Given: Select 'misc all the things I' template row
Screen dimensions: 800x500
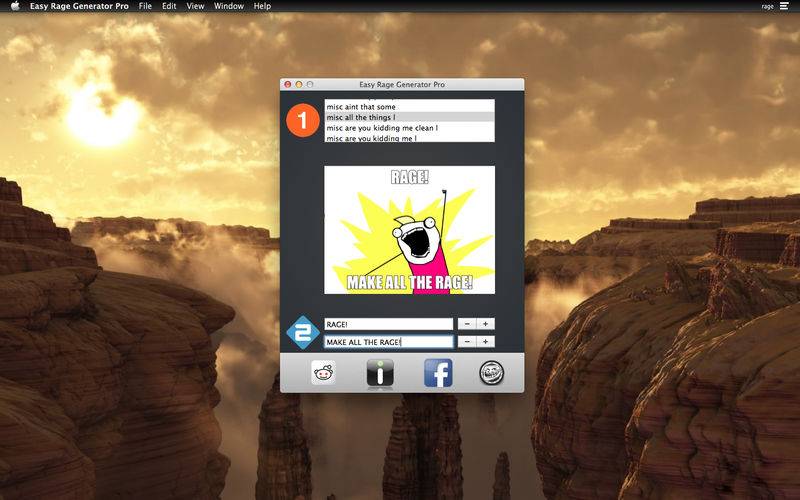Looking at the screenshot, I should 410,117.
